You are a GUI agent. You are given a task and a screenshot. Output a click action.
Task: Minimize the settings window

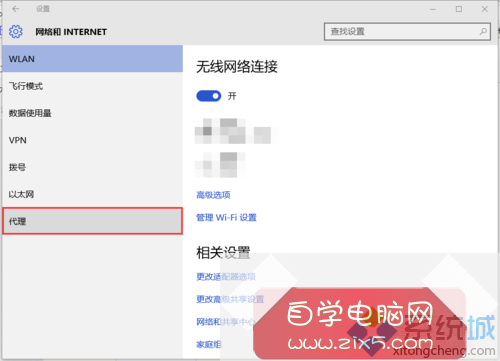click(x=433, y=9)
